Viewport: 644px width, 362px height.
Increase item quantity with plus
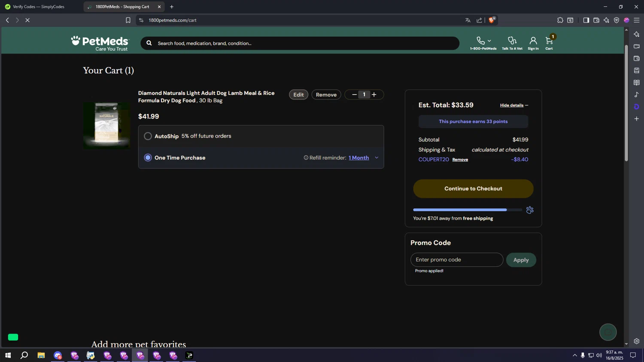[x=374, y=95]
